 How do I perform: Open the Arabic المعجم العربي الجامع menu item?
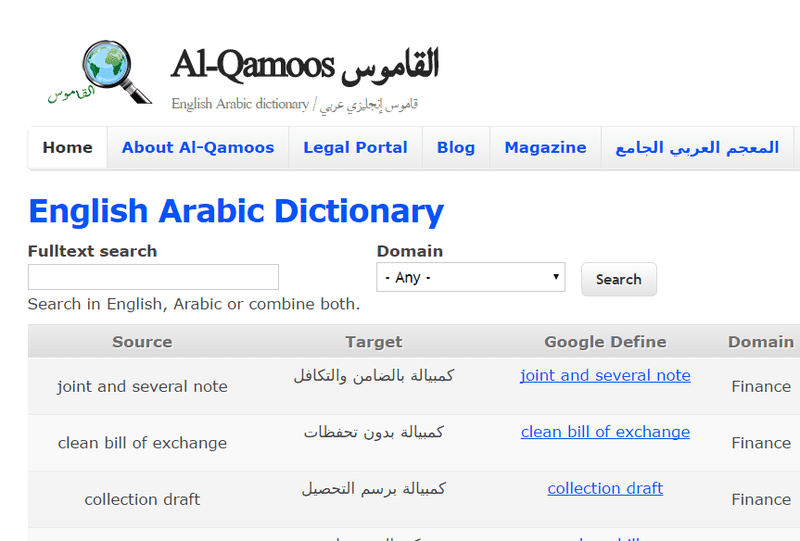point(697,148)
